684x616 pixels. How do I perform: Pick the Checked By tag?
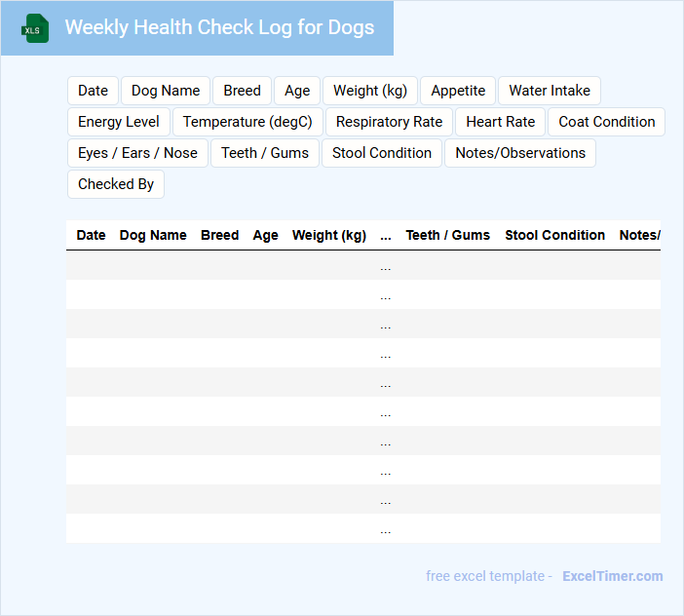coord(116,184)
